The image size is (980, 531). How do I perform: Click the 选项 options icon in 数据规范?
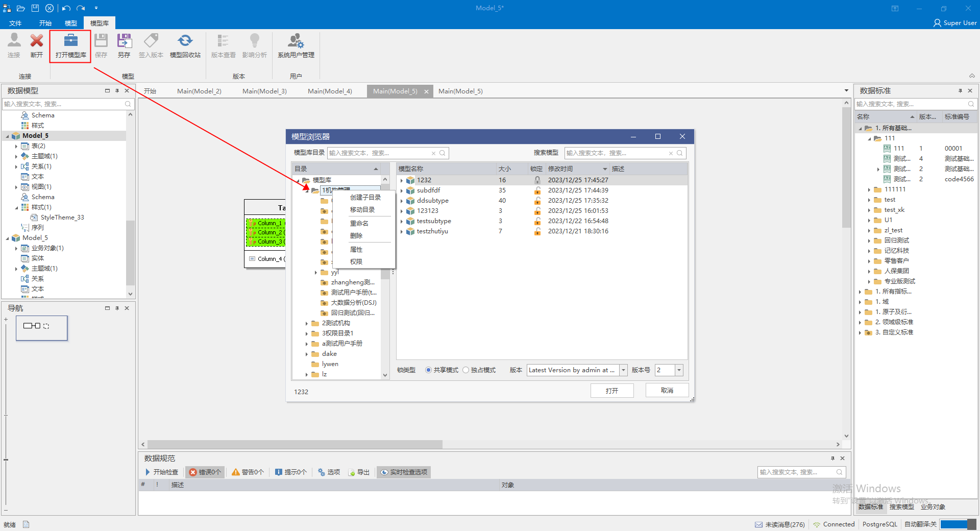click(x=322, y=472)
